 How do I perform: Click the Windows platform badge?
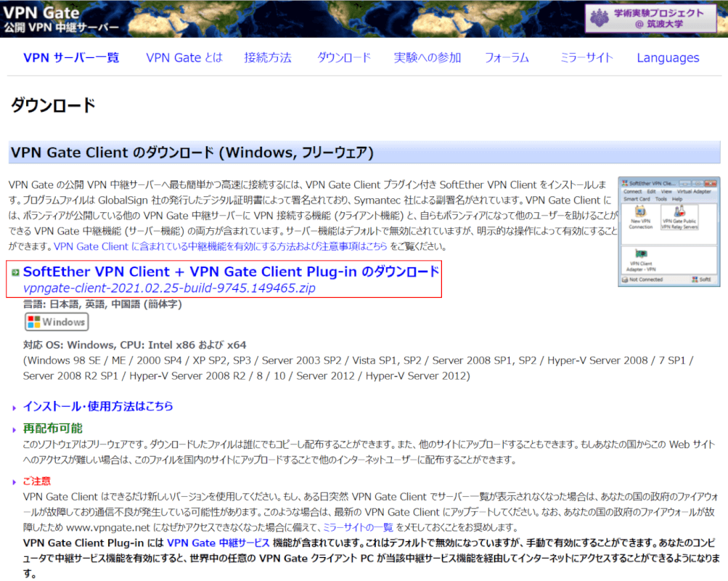[57, 322]
